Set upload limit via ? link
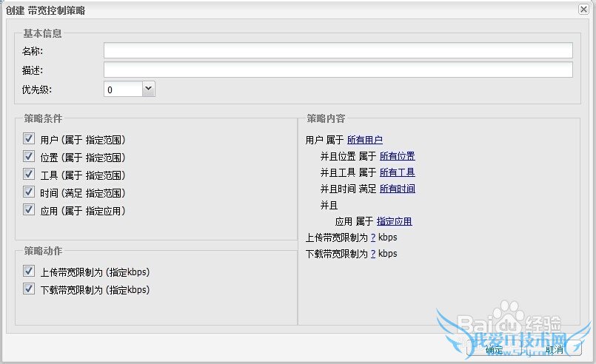Image resolution: width=596 pixels, height=364 pixels. [x=373, y=237]
